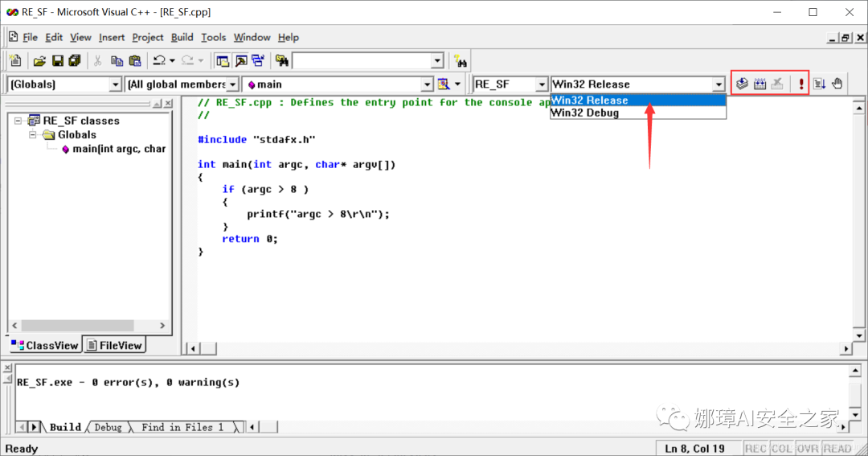Open the RE_SF active project dropdown

point(542,84)
